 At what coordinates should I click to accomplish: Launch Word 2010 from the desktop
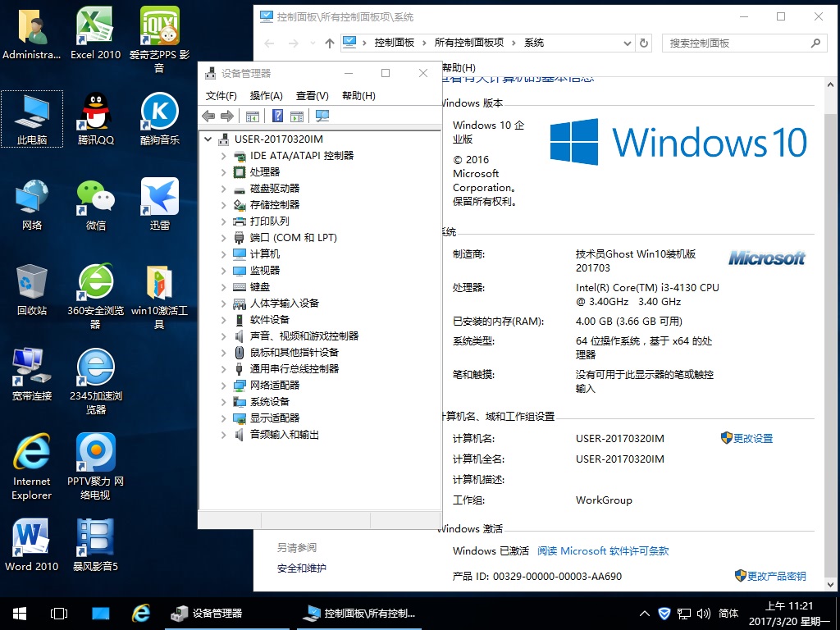click(32, 545)
